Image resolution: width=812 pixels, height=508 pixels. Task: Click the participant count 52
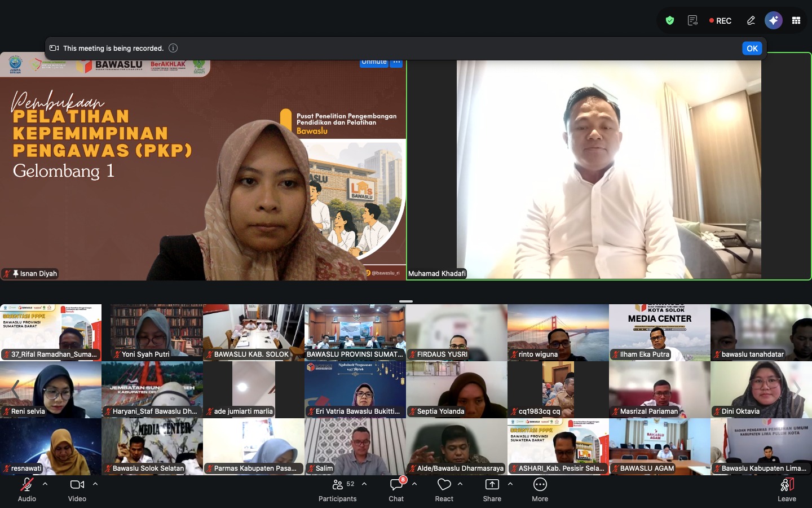350,484
